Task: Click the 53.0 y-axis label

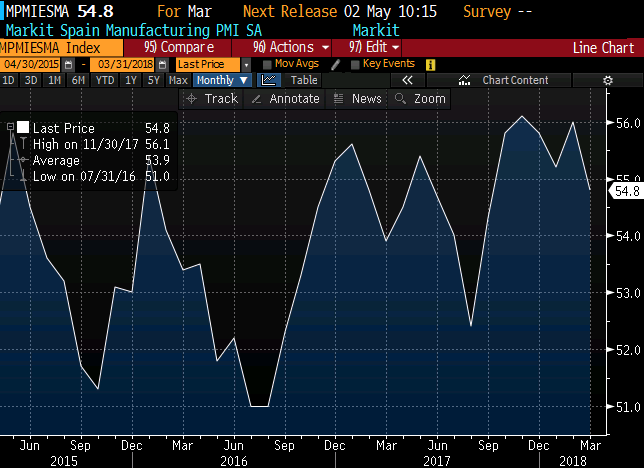Action: pyautogui.click(x=628, y=293)
